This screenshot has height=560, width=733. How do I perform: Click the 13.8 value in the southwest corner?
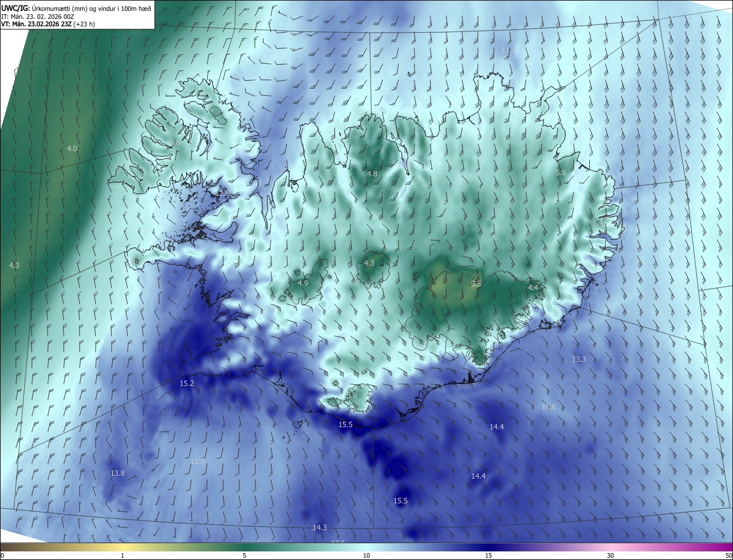point(117,474)
